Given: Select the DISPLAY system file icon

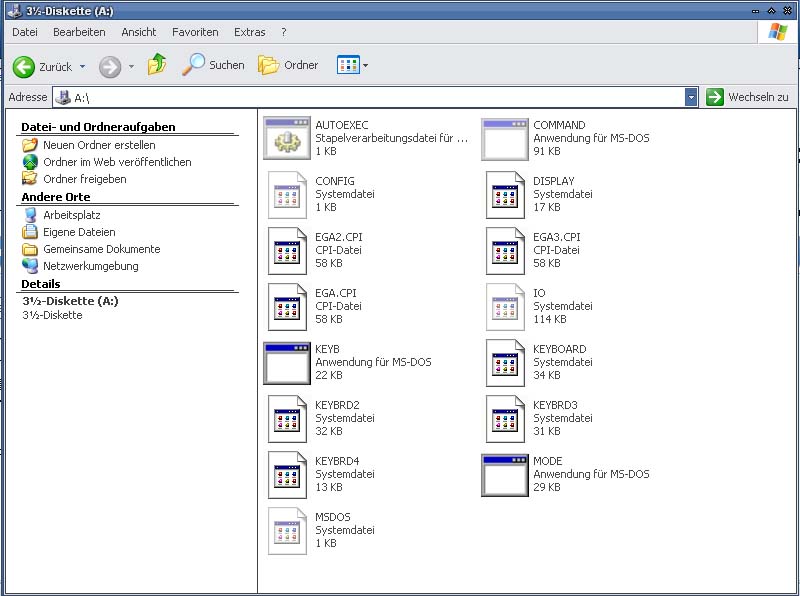Looking at the screenshot, I should coord(505,194).
